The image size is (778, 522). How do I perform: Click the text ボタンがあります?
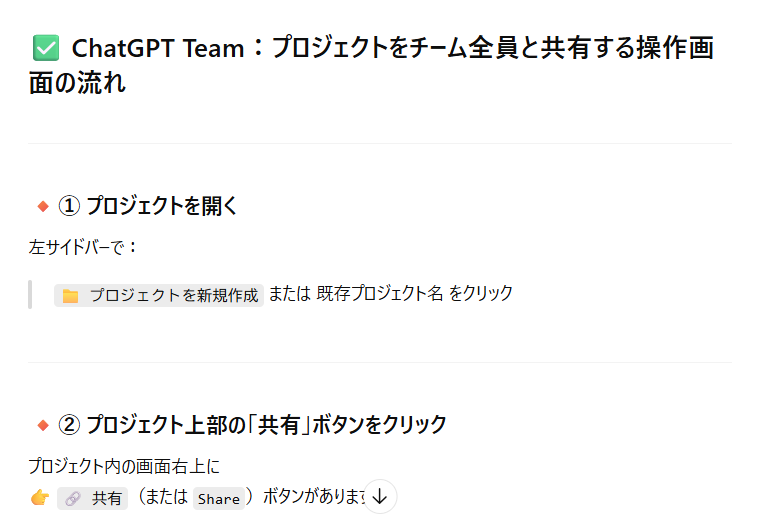314,496
